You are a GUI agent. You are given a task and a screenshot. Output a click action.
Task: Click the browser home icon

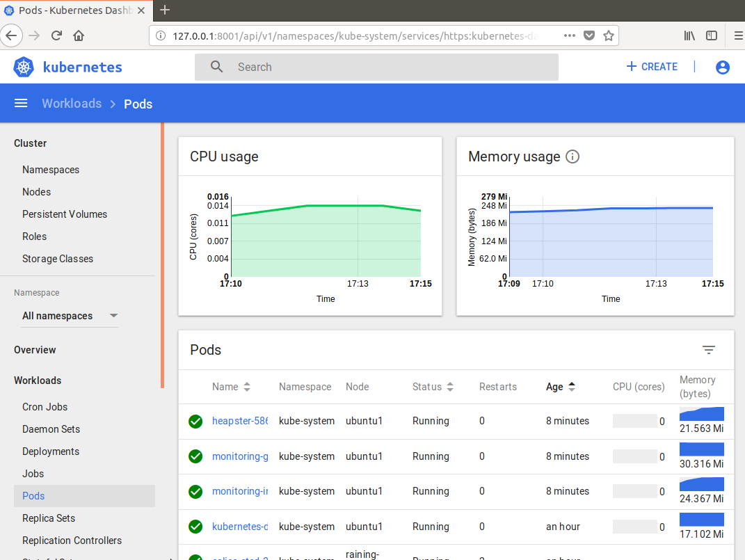point(79,35)
